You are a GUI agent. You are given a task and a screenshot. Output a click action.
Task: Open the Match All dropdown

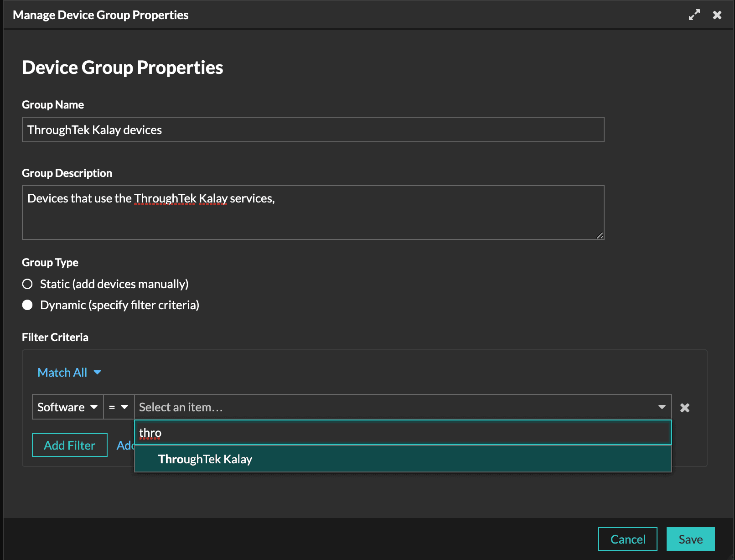click(x=69, y=373)
